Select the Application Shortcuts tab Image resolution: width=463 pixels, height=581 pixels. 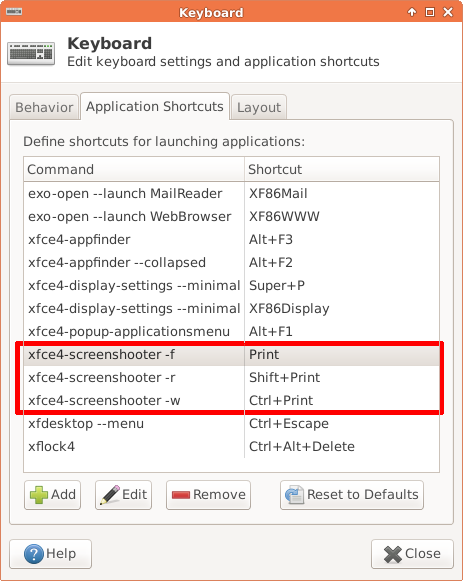155,106
